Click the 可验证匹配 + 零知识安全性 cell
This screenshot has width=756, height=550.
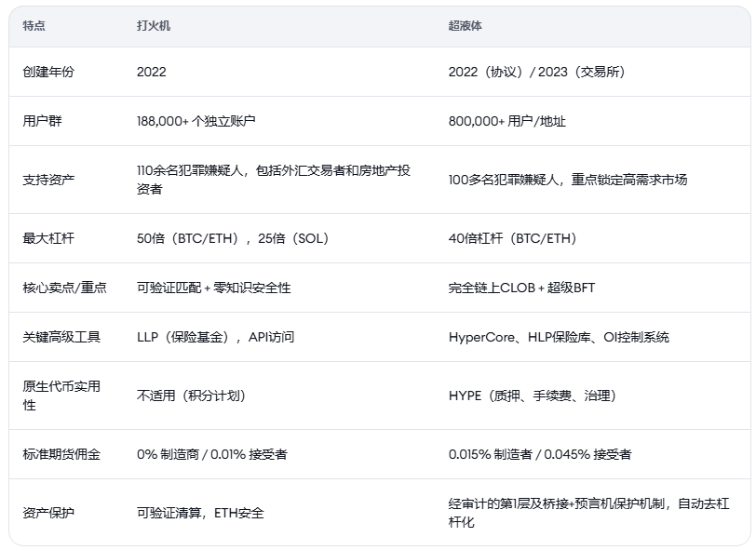coord(213,288)
